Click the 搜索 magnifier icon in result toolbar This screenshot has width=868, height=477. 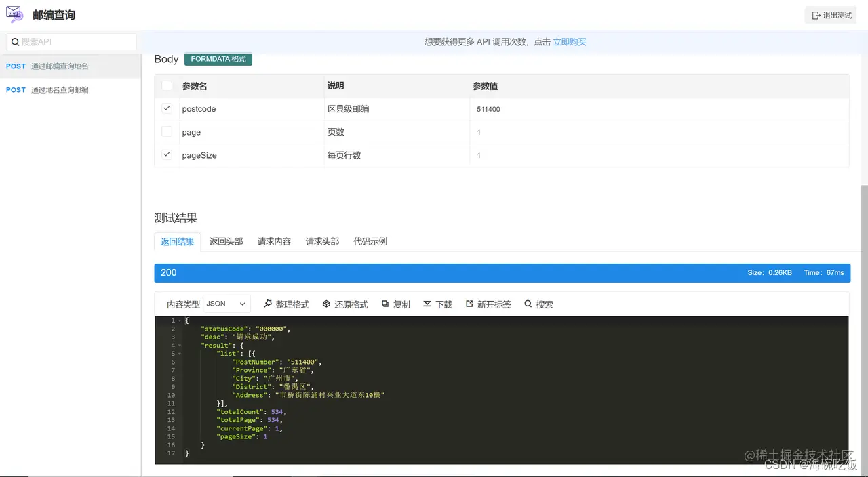(x=528, y=304)
